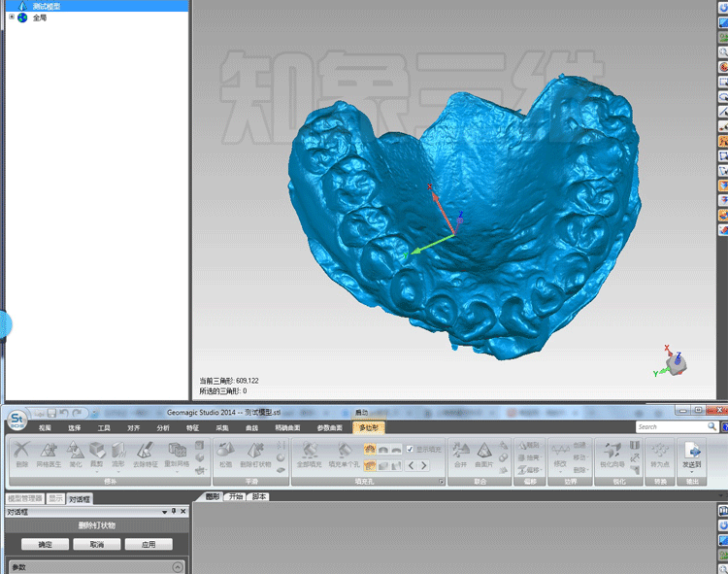Click the Redo arrow in quick access toolbar
The image size is (728, 574).
(77, 413)
